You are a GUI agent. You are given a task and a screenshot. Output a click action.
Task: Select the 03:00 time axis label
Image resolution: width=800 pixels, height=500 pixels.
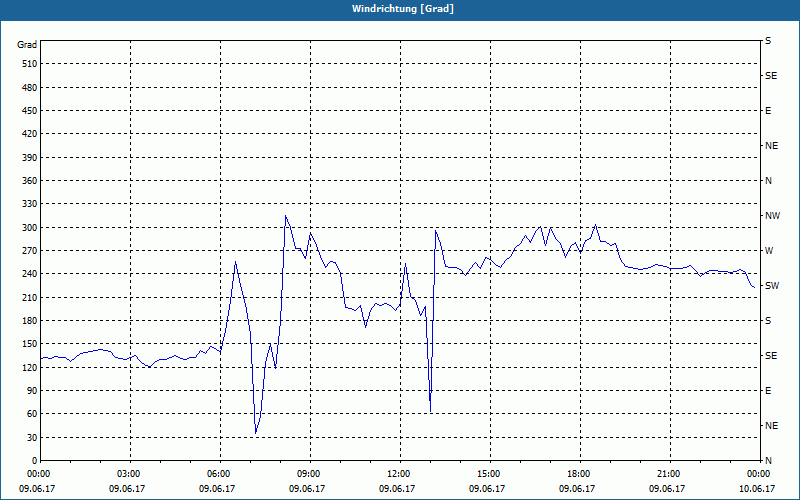128,473
